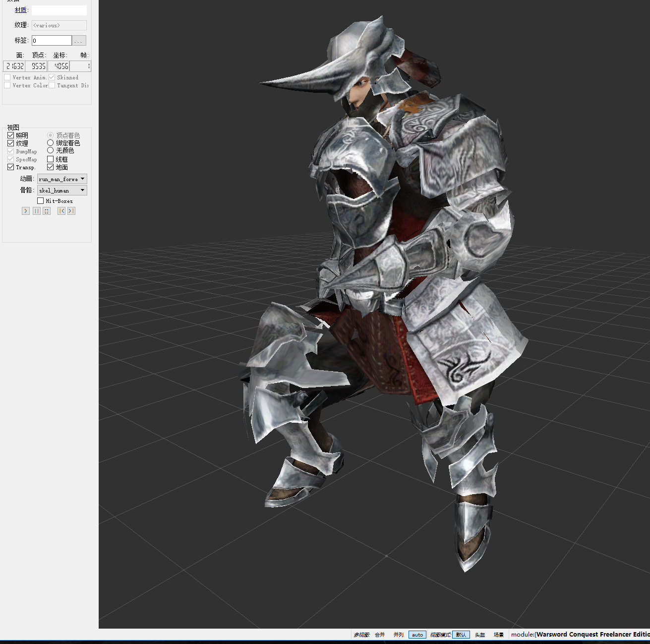Choose 头盔 helmet view mode
Viewport: 650px width, 644px height.
[x=480, y=635]
